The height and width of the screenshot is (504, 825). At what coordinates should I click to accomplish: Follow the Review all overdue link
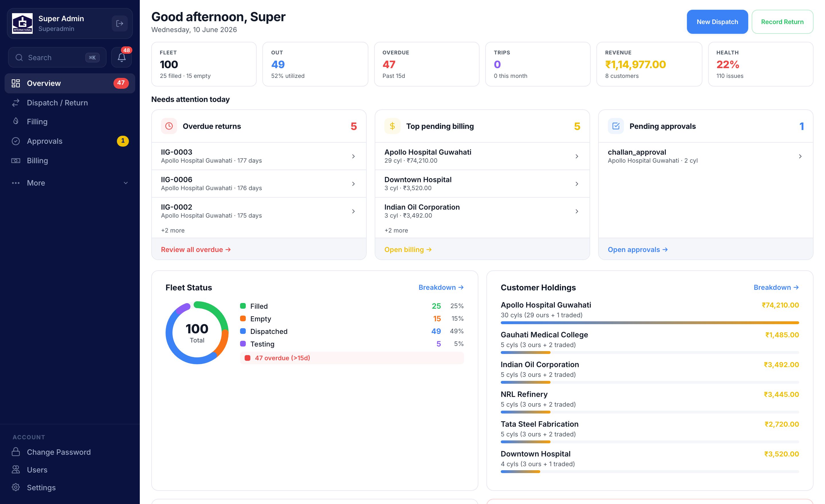196,250
